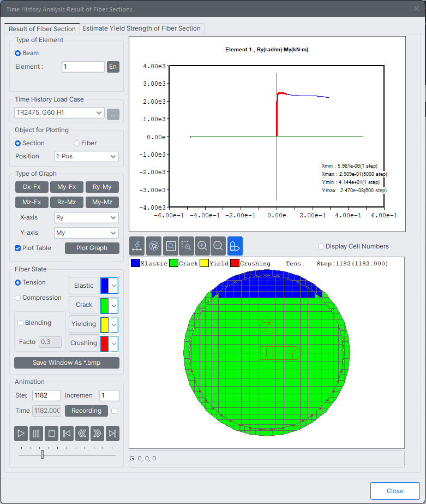Switch to Result of Fiber Section tab

click(42, 28)
